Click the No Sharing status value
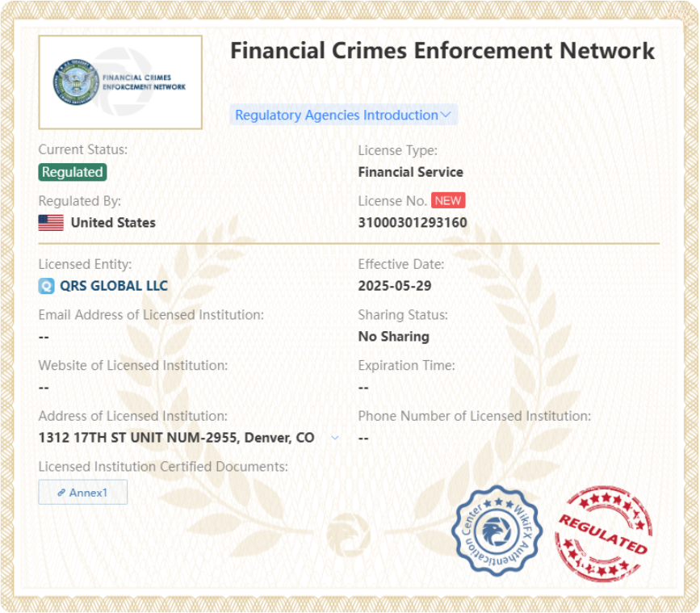The height and width of the screenshot is (613, 700). [x=393, y=337]
